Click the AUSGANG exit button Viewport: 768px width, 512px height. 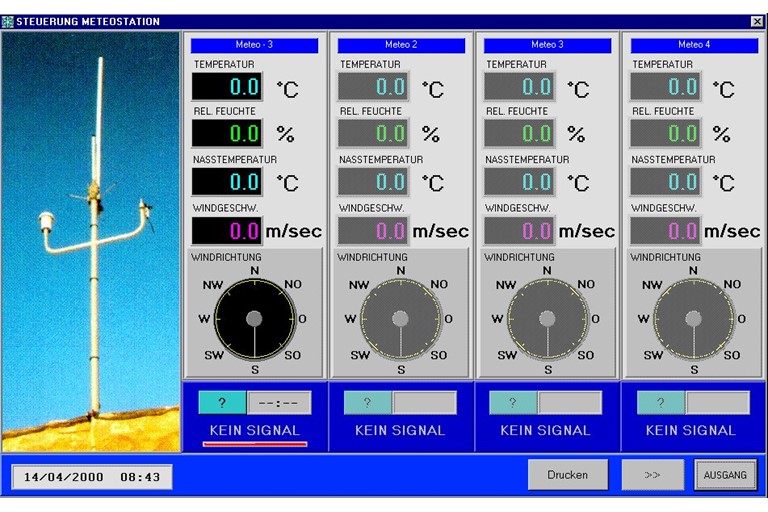[x=725, y=474]
